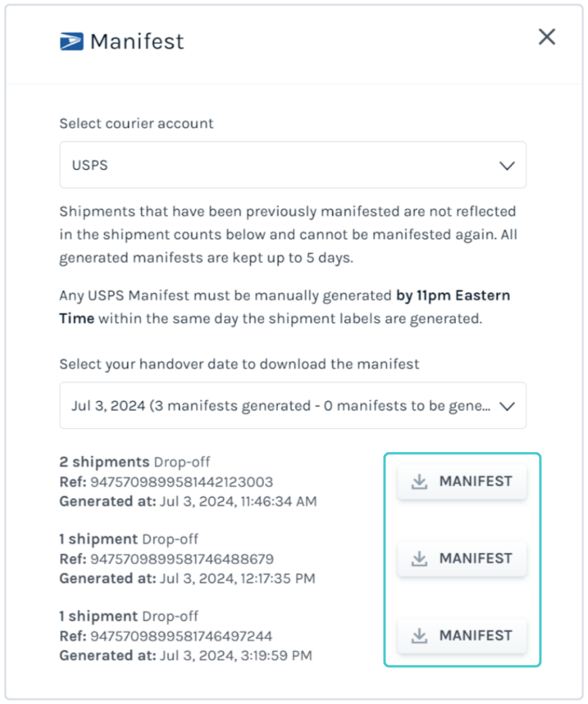
Task: Click the download icon for the 12:17:35 PM manifest
Action: (x=419, y=558)
